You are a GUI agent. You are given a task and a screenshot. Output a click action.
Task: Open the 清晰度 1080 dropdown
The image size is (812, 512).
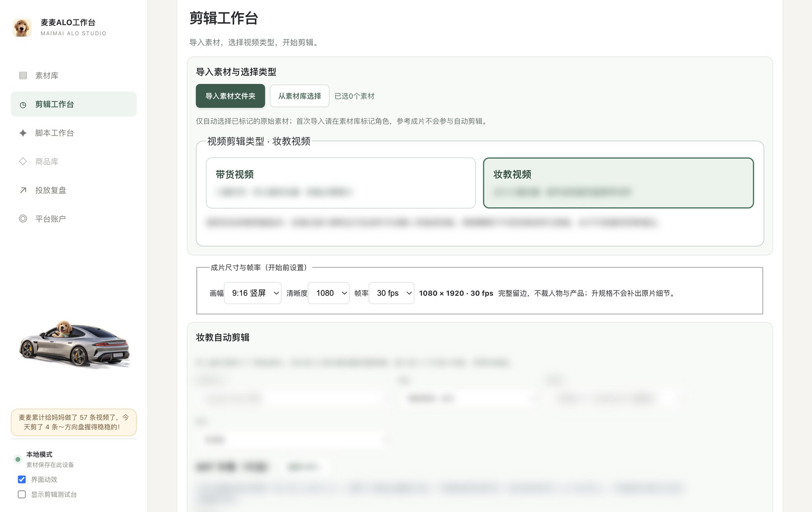point(328,293)
